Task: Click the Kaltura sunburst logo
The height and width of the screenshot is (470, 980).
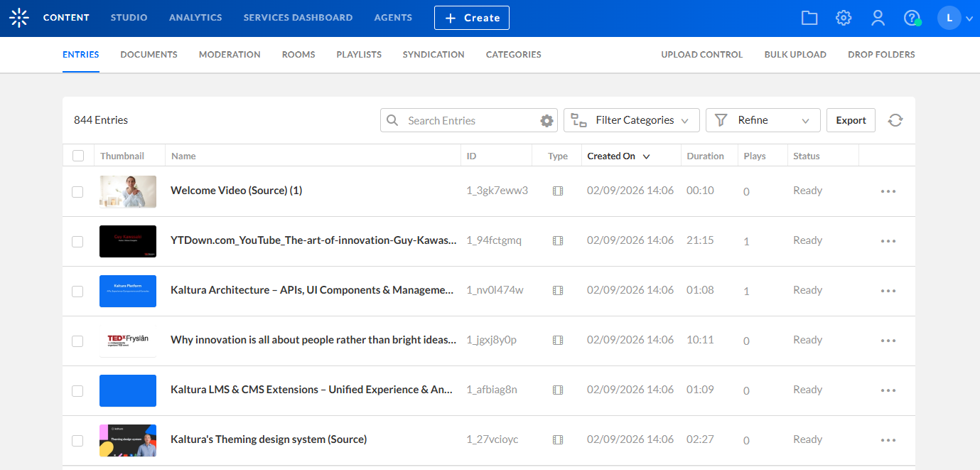Action: point(19,18)
